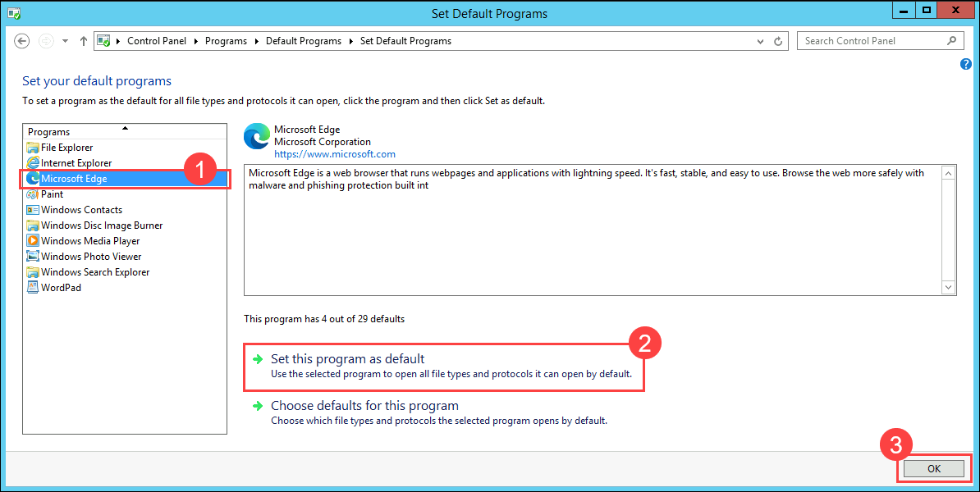The width and height of the screenshot is (980, 492).
Task: Select the Paint program icon
Action: tap(34, 194)
